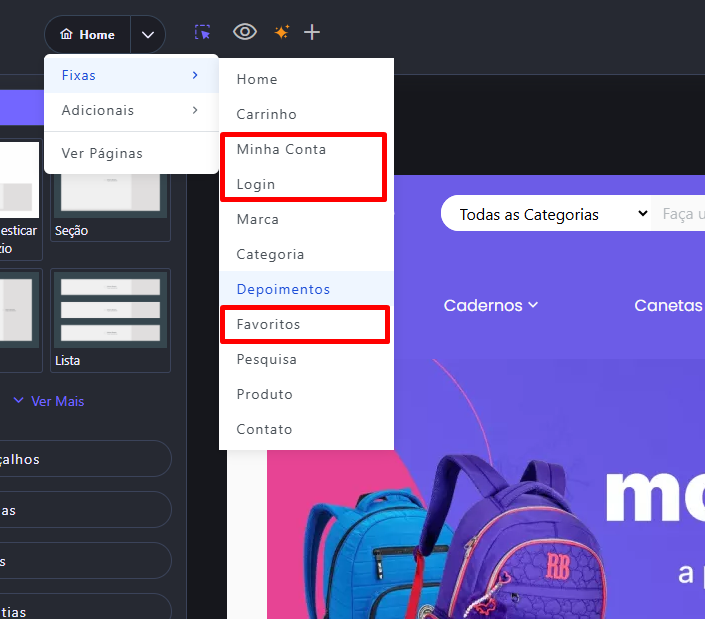Screen dimensions: 705x619
Task: Expand the Cadernos navigation menu
Action: pos(491,305)
